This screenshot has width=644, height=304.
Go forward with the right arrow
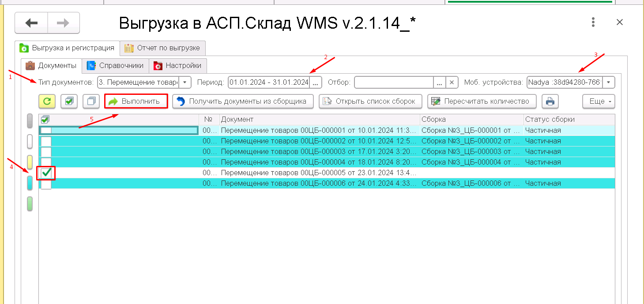(63, 23)
